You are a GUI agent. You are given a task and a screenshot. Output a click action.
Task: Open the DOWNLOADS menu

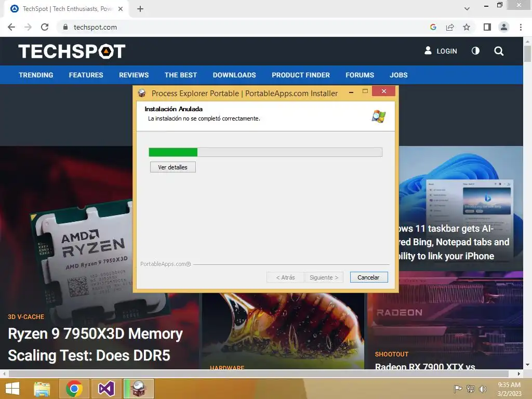(x=234, y=75)
